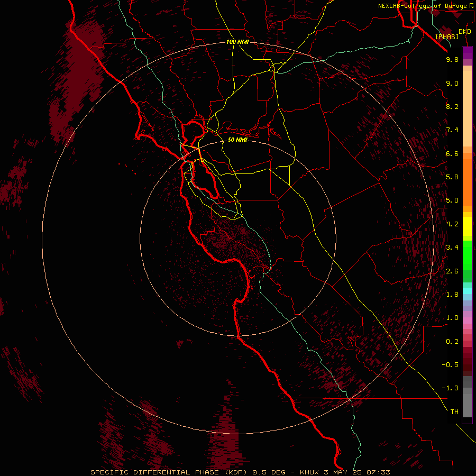
Task: Pick the cyan segment of the color bar
Action: (467, 291)
